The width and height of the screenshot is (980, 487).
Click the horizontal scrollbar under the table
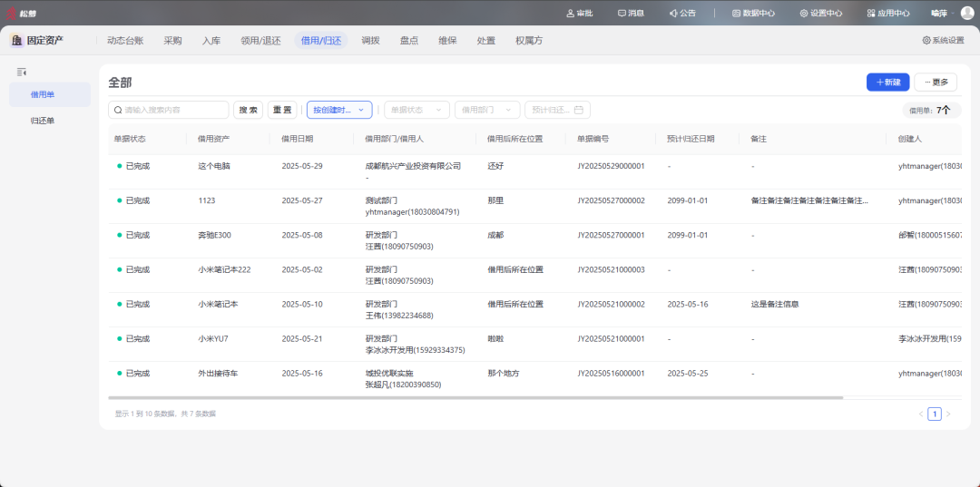[475, 397]
